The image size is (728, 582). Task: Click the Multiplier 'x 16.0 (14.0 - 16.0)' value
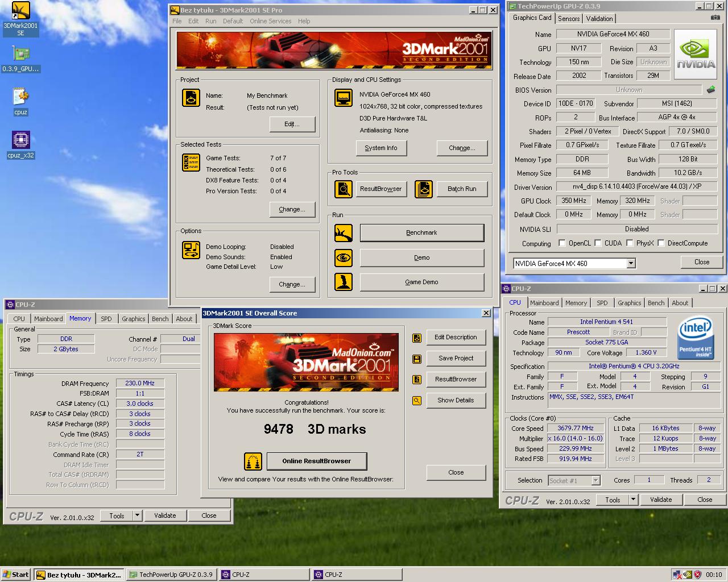point(575,438)
